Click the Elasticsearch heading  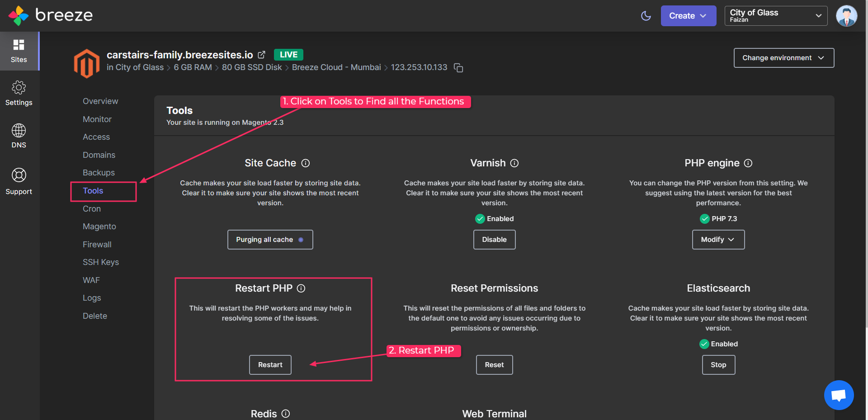point(719,288)
